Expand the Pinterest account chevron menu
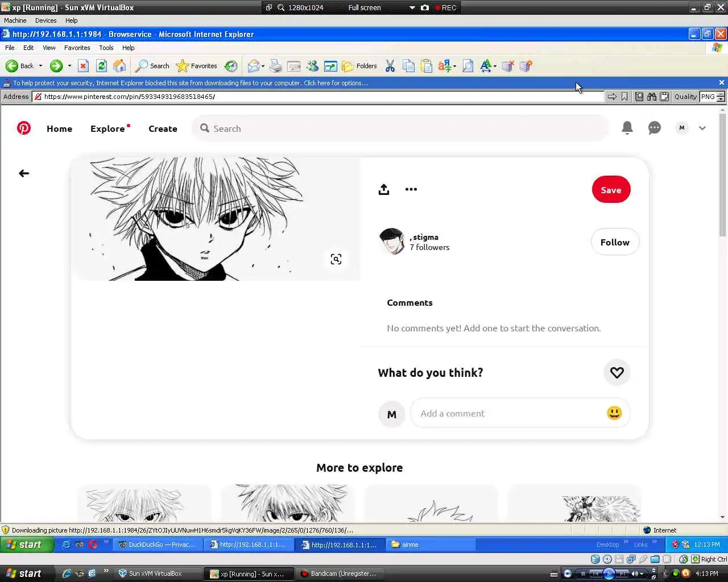728x582 pixels. [702, 128]
